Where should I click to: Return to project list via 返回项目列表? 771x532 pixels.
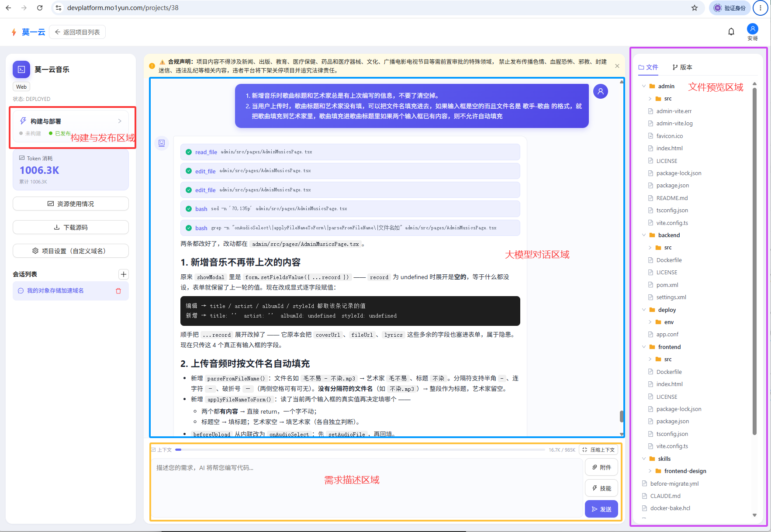coord(77,32)
